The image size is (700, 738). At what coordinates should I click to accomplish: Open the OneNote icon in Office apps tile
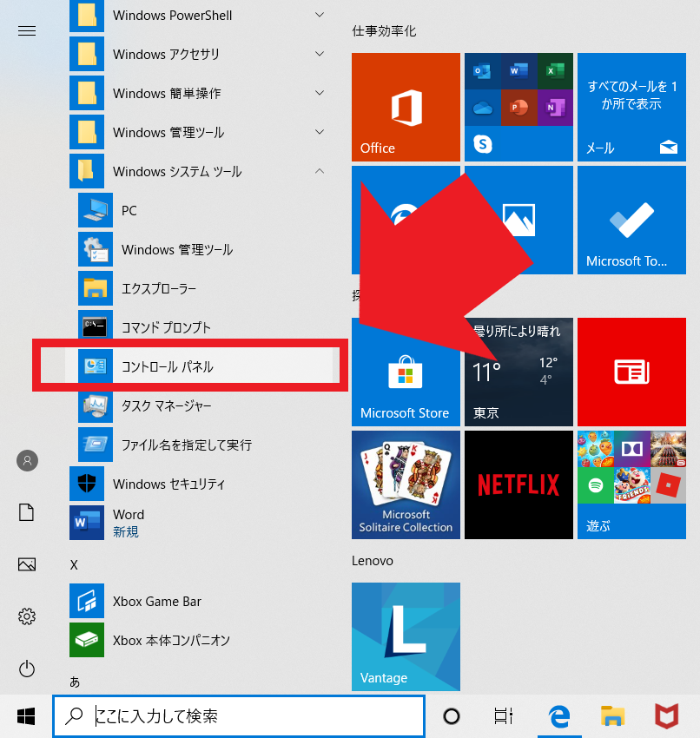point(555,108)
